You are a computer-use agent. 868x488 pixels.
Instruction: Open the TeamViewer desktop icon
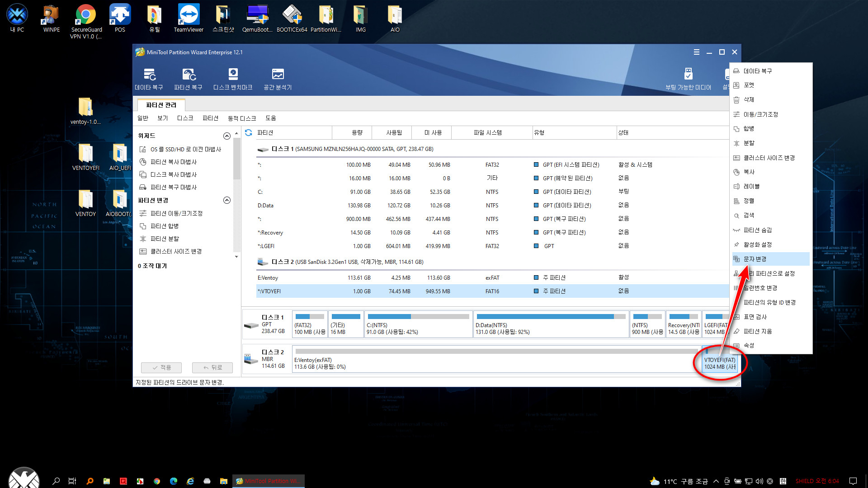(x=189, y=18)
